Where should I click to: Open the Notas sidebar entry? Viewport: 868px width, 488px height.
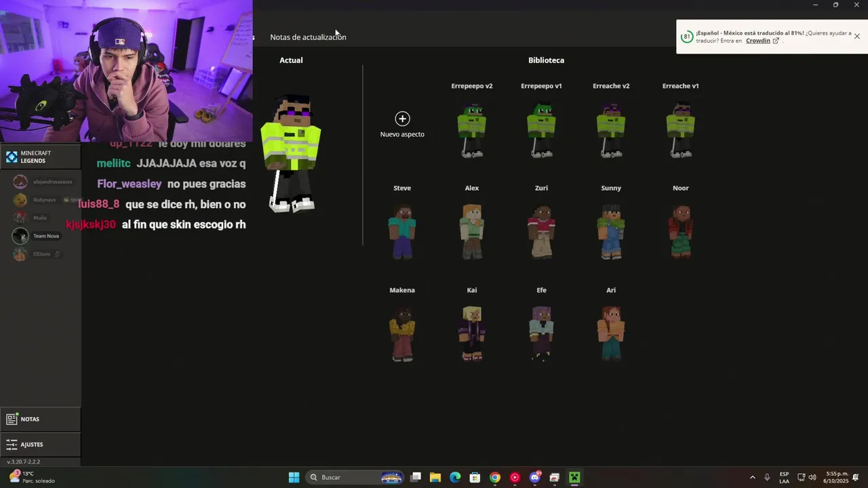(40, 419)
